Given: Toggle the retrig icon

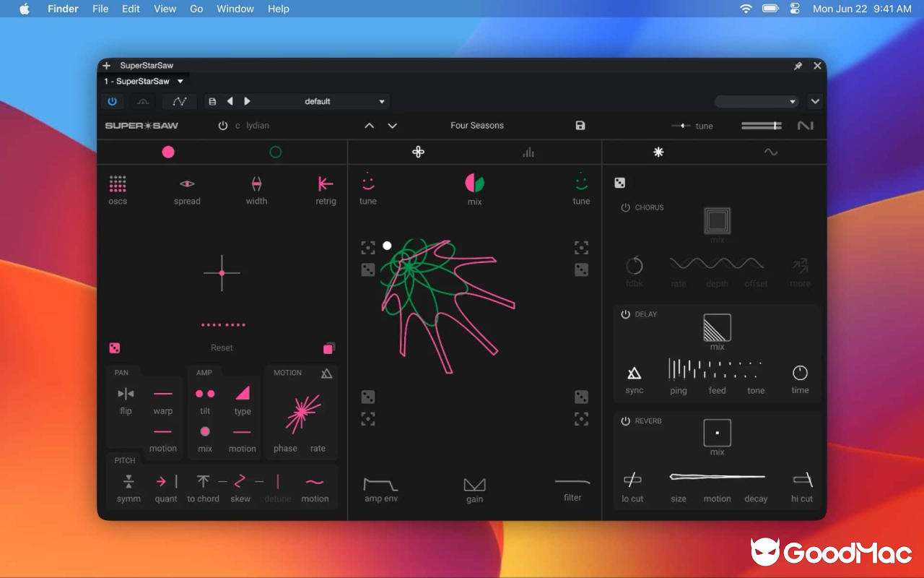Looking at the screenshot, I should (326, 184).
